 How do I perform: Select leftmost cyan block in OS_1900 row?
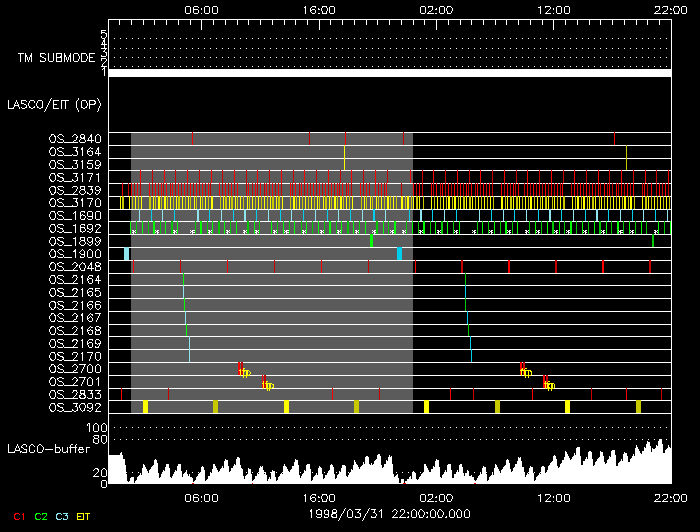point(127,254)
